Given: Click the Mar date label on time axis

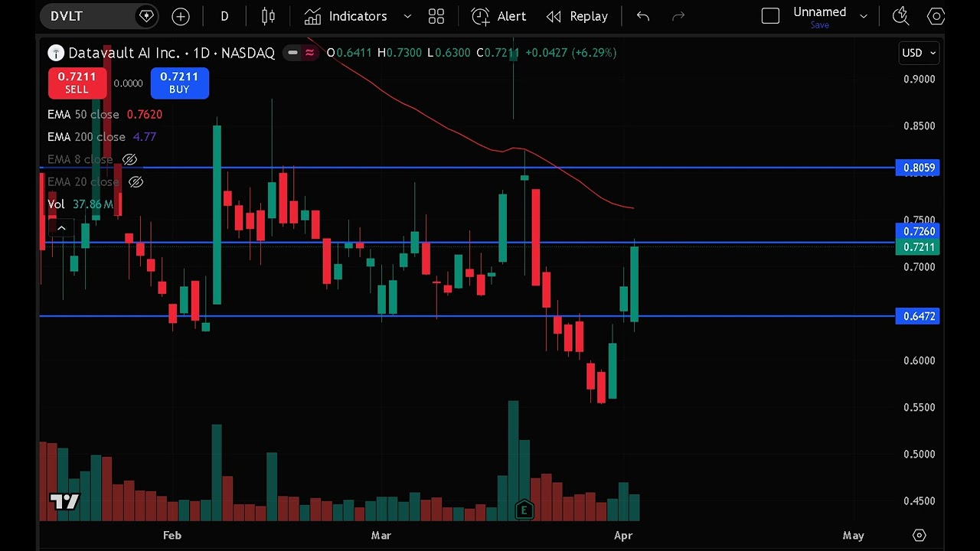Looking at the screenshot, I should [381, 536].
